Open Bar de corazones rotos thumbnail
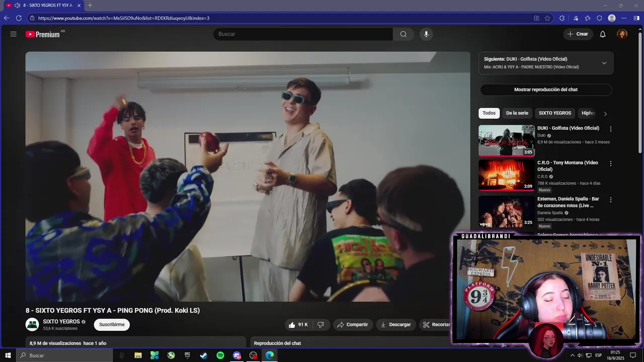The width and height of the screenshot is (644, 362). point(506,211)
